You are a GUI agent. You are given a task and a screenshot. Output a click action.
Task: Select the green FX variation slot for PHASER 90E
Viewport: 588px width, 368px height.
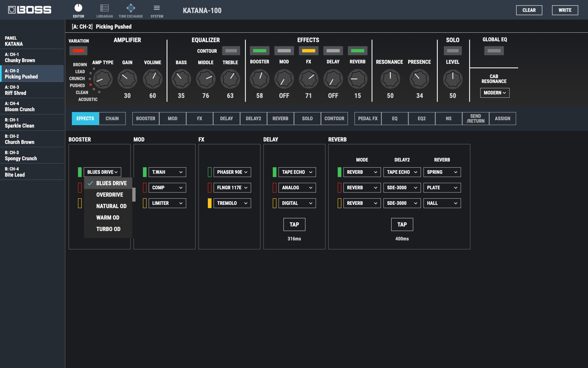[210, 172]
